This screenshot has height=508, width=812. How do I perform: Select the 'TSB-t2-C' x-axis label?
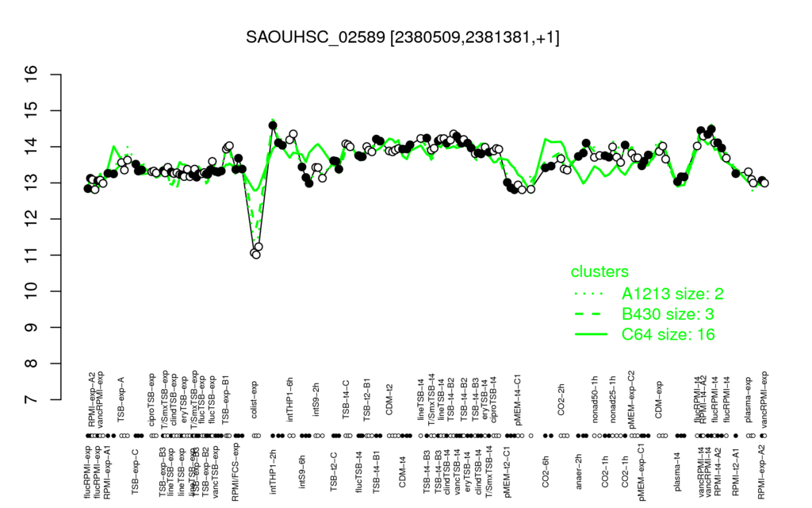point(334,471)
